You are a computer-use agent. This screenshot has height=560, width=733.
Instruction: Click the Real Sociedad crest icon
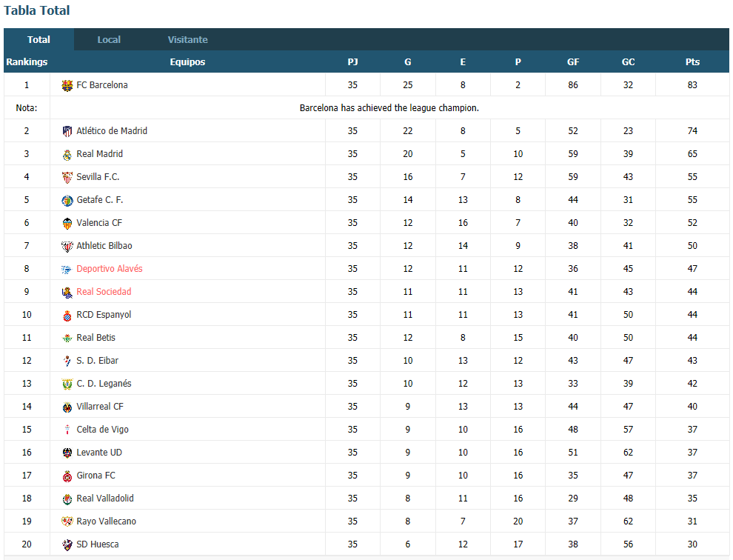(67, 292)
